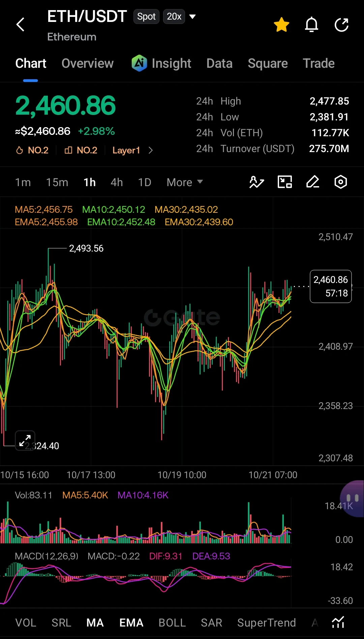The height and width of the screenshot is (639, 364).
Task: Open the indicator settings icon
Action: [x=338, y=622]
